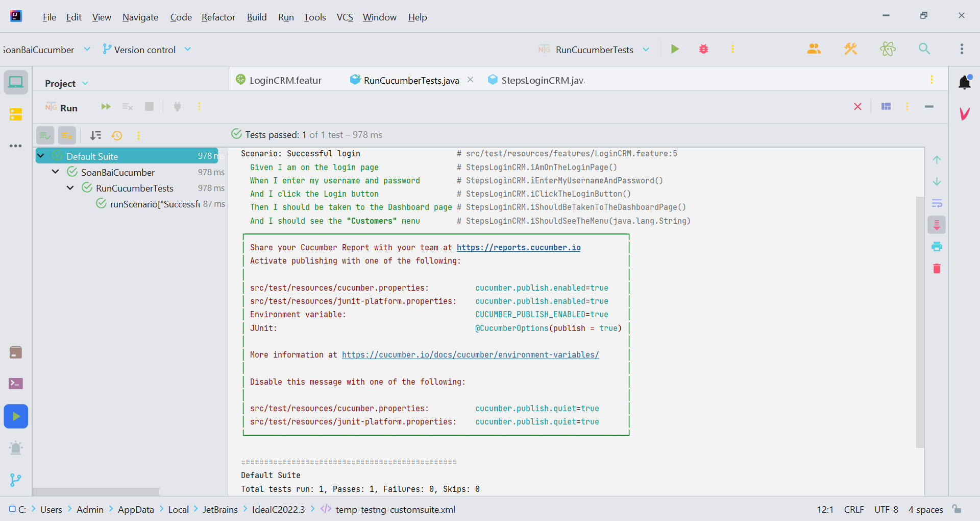Open IDE settings vertical dots

(962, 49)
